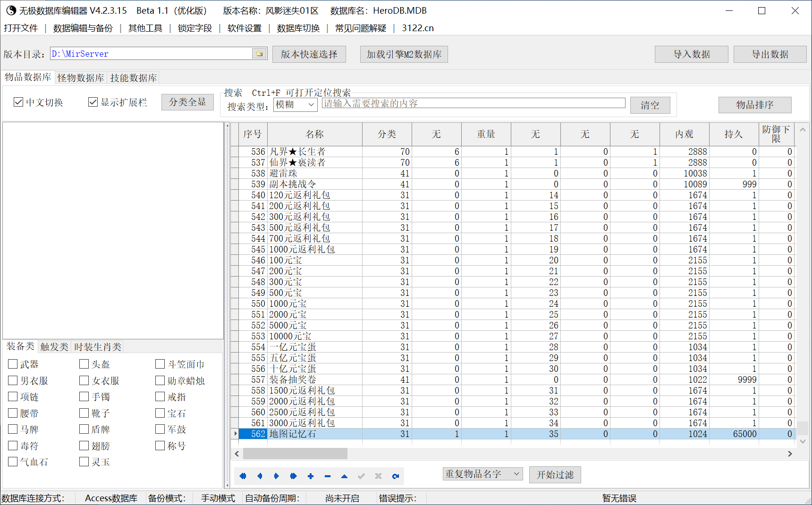Viewport: 812px width, 505px height.
Task: Toggle the 显示扩展栏 checkbox
Action: pyautogui.click(x=93, y=102)
